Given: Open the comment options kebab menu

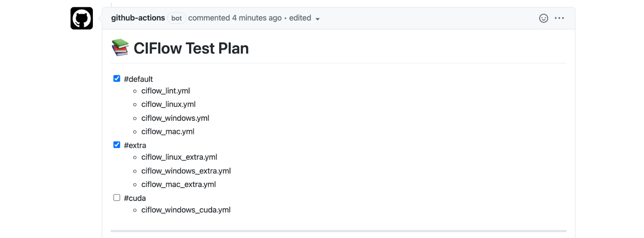Looking at the screenshot, I should coord(559,18).
